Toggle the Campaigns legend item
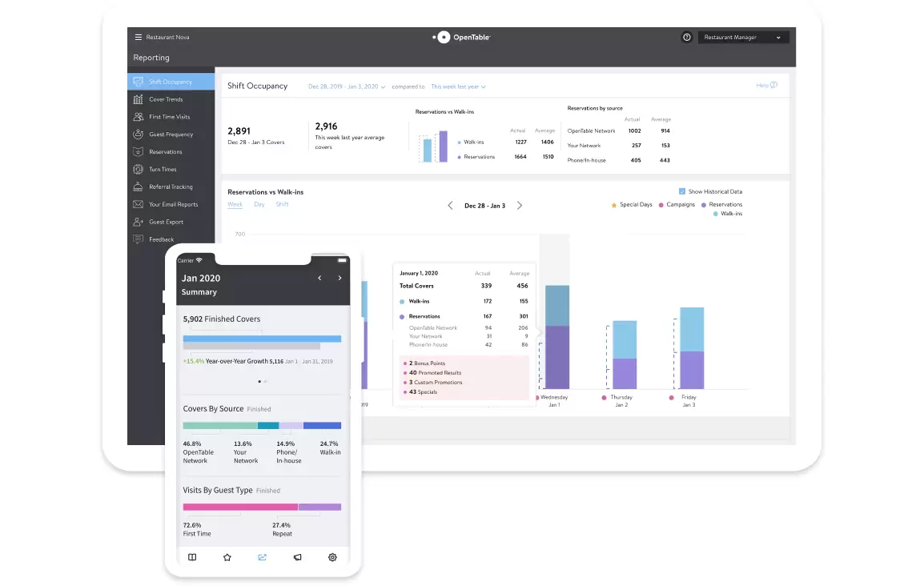Viewport: 924px width, 586px height. (x=677, y=204)
